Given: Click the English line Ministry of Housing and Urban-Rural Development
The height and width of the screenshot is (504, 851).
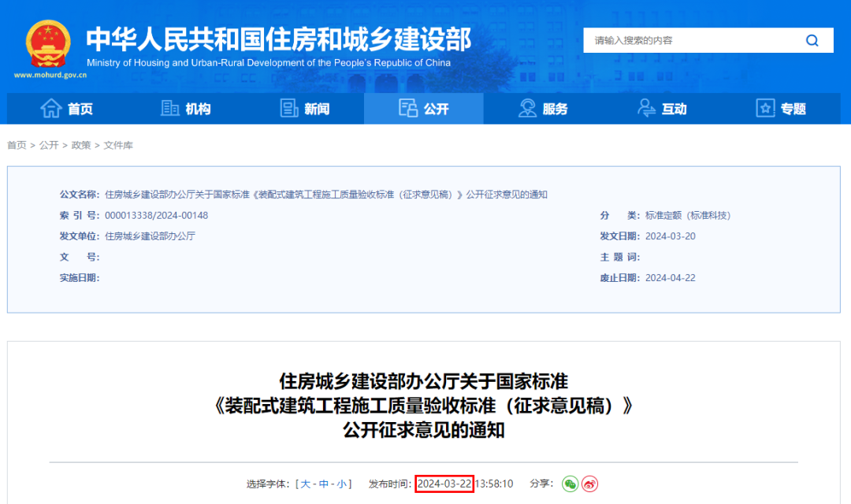Looking at the screenshot, I should tap(269, 63).
